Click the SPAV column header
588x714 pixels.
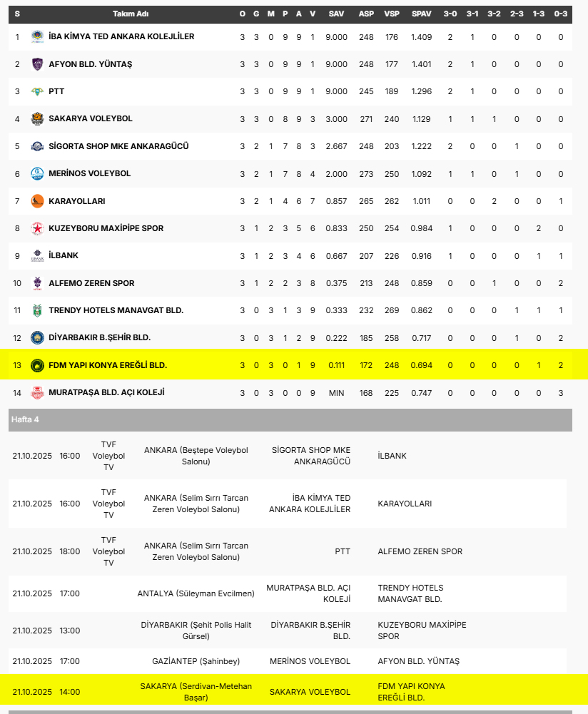tap(421, 14)
